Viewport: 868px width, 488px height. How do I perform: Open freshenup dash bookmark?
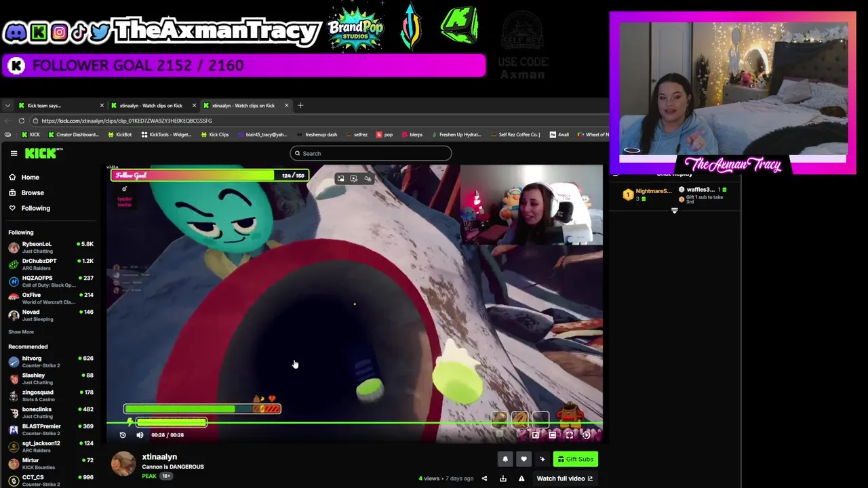point(317,134)
